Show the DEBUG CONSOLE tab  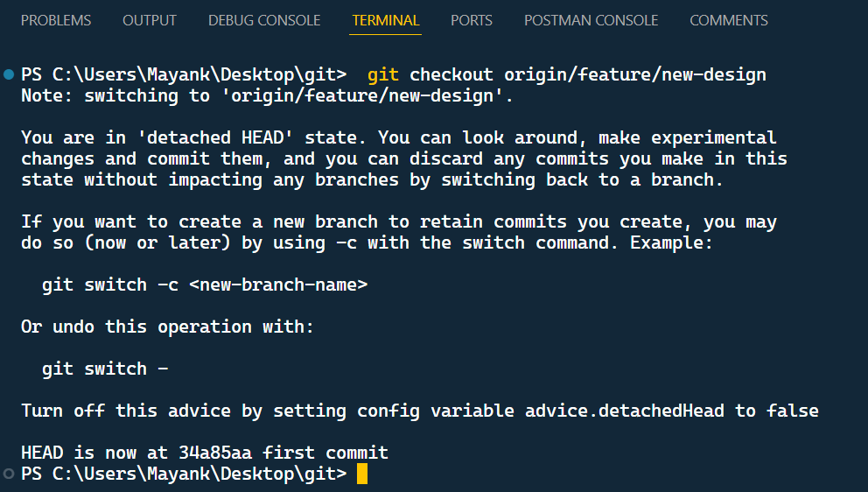[x=264, y=20]
